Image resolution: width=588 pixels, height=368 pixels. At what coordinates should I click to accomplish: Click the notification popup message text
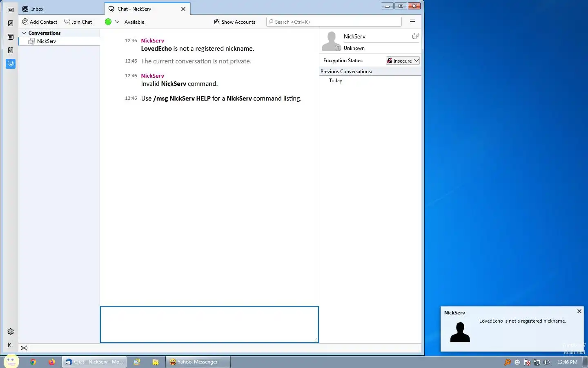click(523, 321)
